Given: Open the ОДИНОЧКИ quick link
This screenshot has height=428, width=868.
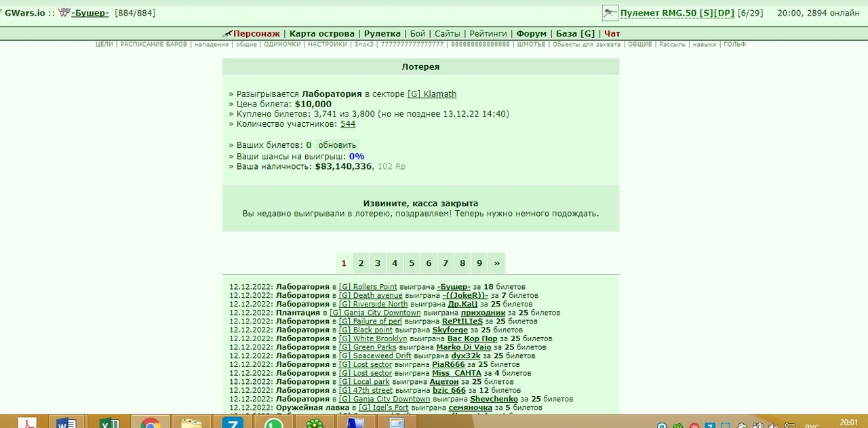Looking at the screenshot, I should pos(282,44).
